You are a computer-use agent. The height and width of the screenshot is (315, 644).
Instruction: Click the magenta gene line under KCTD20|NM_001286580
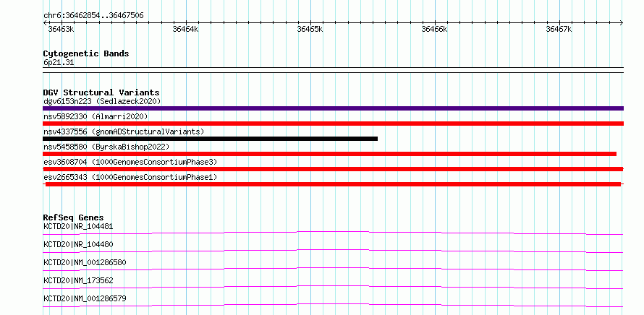pyautogui.click(x=333, y=269)
